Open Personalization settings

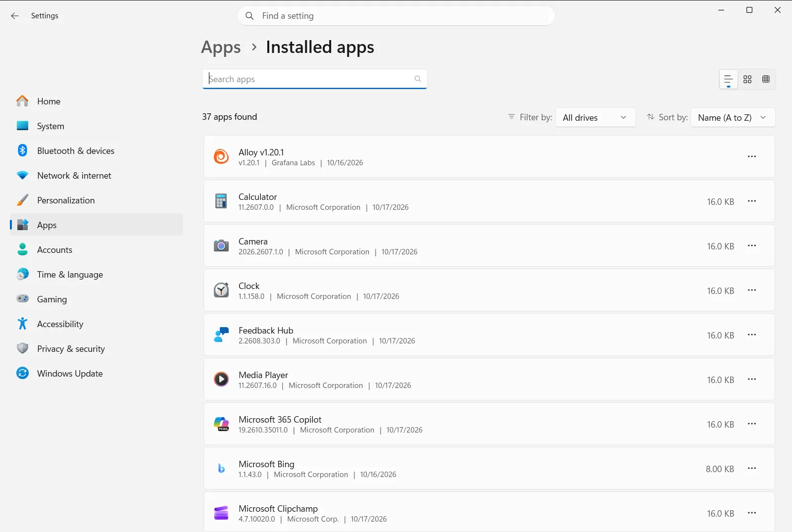point(97,200)
